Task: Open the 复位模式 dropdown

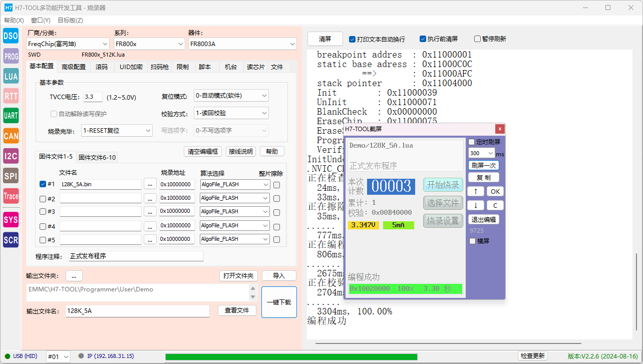Action: (231, 96)
